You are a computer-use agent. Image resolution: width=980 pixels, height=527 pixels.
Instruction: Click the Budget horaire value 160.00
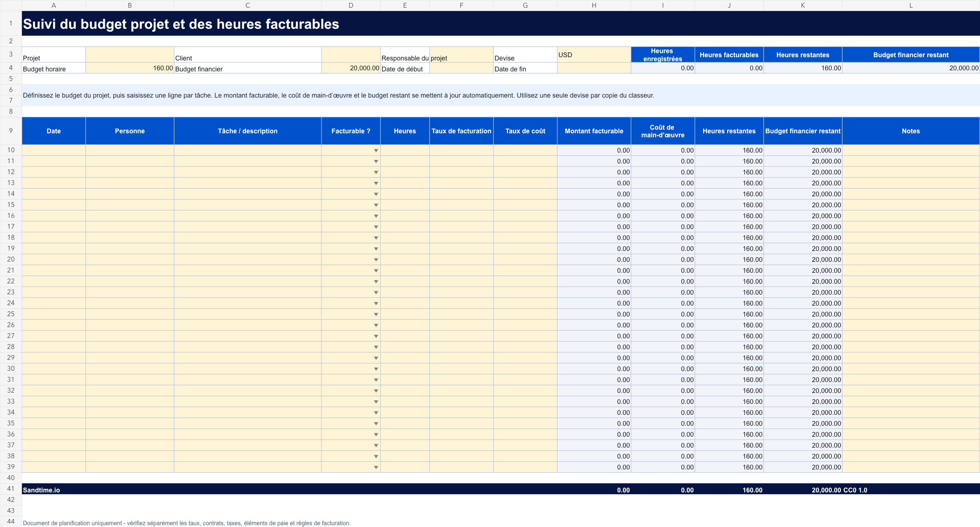coord(130,68)
